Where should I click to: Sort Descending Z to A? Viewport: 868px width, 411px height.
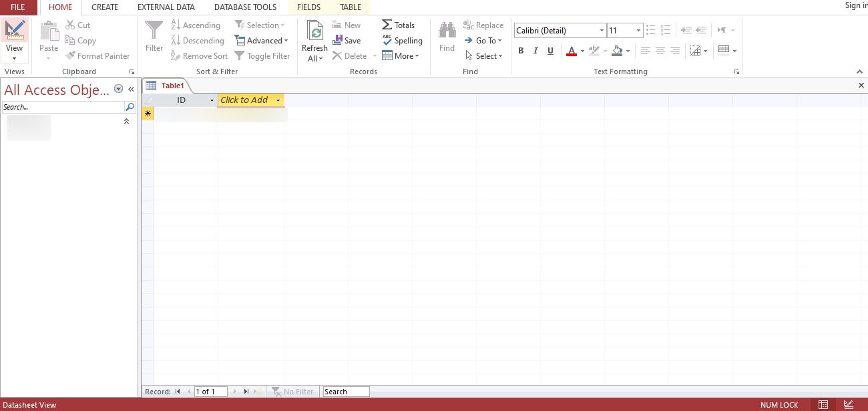(198, 40)
